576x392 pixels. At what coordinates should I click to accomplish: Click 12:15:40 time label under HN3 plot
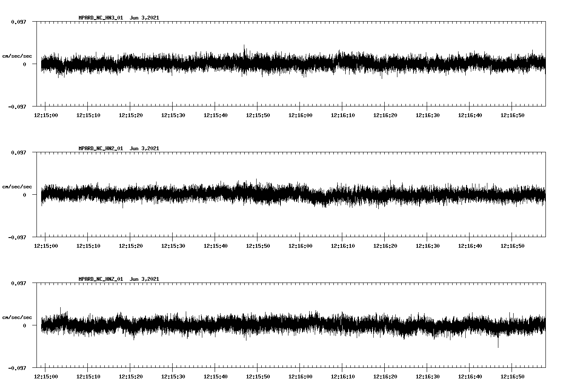pyautogui.click(x=215, y=115)
